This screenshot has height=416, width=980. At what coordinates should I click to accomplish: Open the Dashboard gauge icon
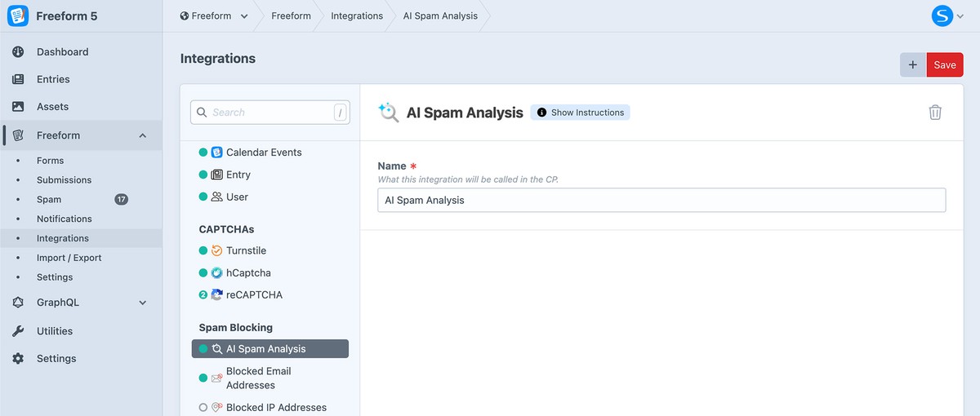[x=18, y=51]
